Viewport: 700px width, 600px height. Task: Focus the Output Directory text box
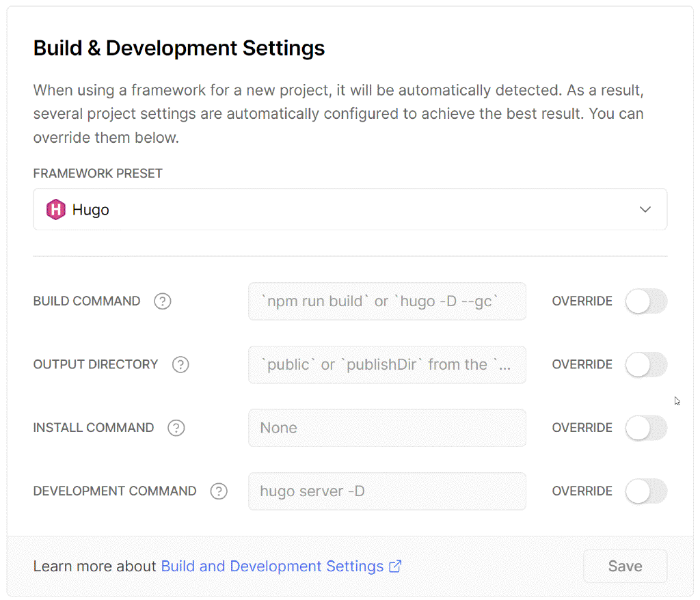click(x=386, y=364)
